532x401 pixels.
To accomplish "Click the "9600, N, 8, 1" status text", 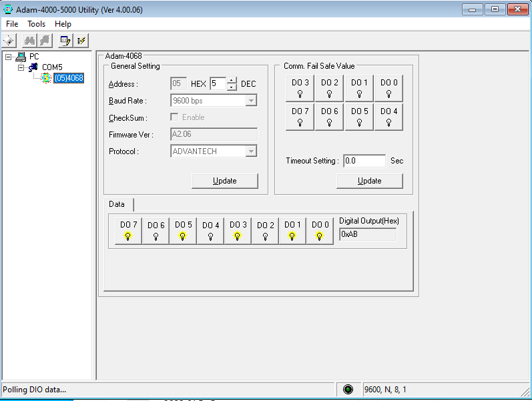I will click(385, 390).
